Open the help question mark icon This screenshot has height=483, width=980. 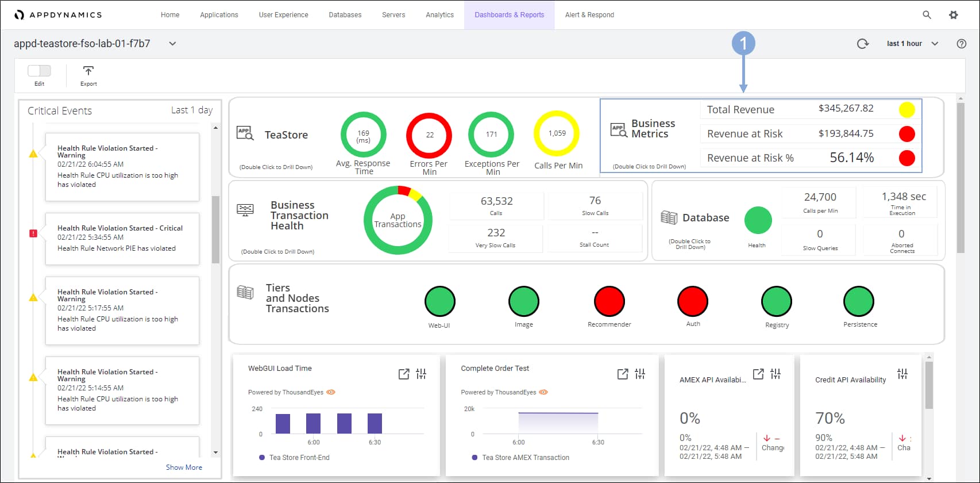[961, 44]
